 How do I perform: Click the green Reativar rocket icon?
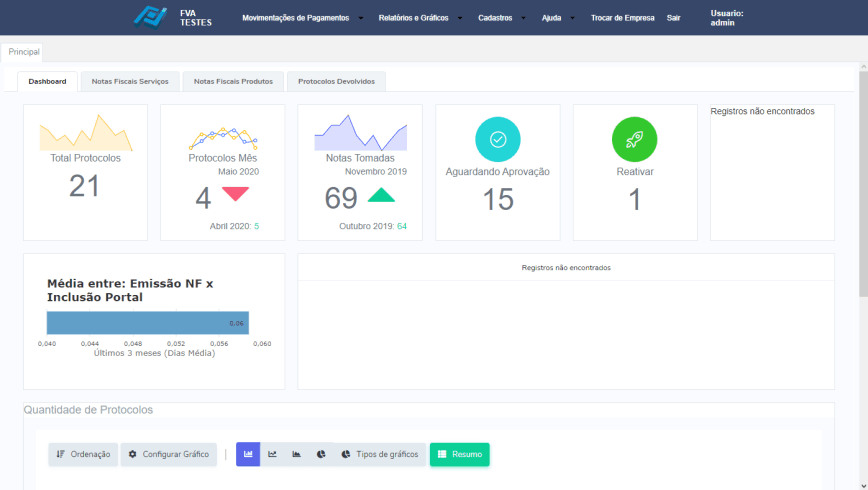click(x=634, y=140)
